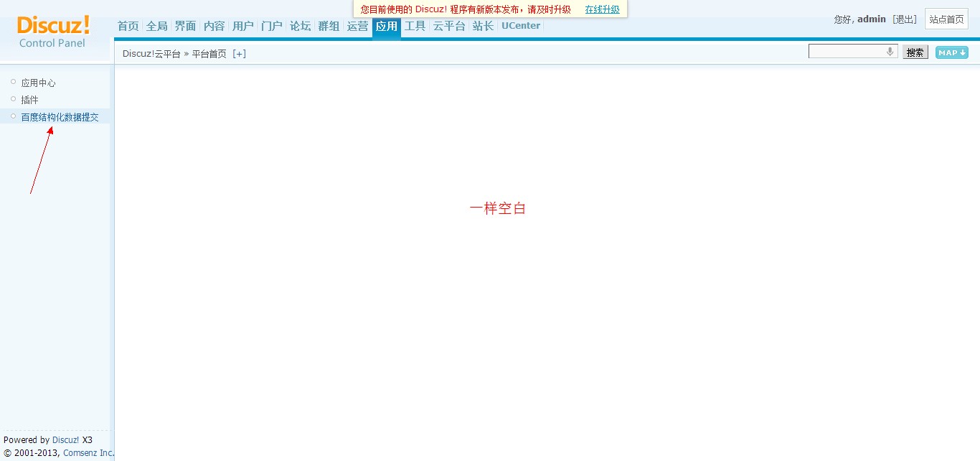Switch to the 全局 tab
The height and width of the screenshot is (461, 980).
pos(156,25)
